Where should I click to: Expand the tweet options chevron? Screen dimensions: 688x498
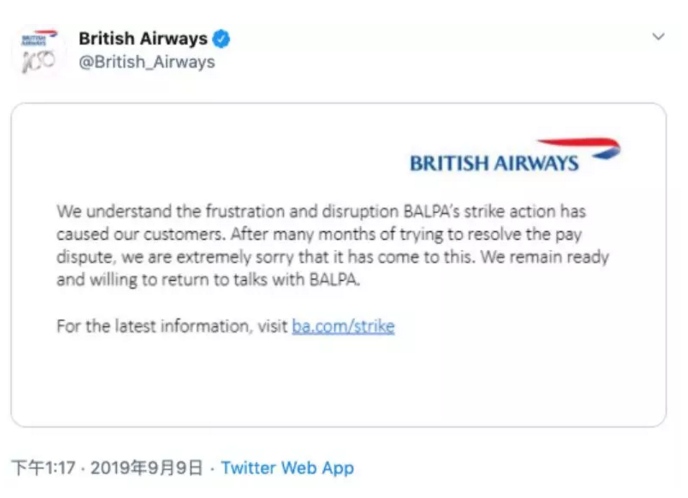[x=658, y=37]
